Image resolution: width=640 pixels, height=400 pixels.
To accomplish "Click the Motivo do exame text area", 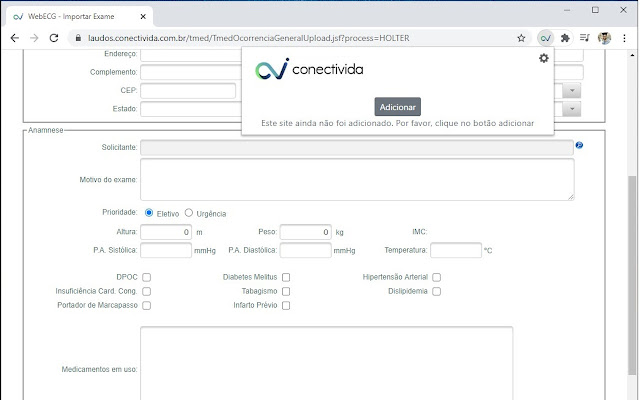I will [x=357, y=180].
